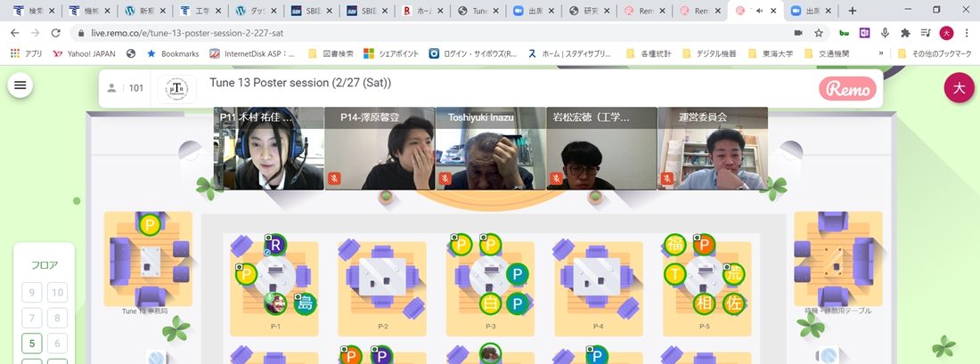Click the 白 avatar at table P-3

[x=491, y=304]
